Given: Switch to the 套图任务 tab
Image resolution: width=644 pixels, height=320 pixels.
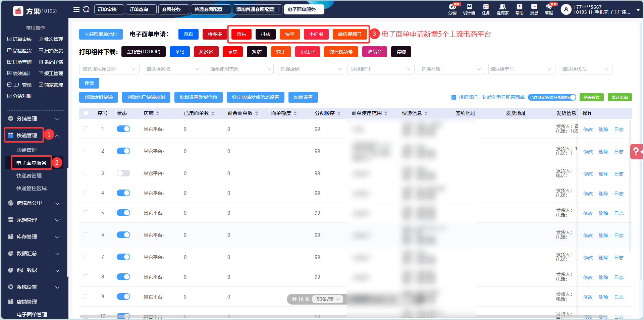Looking at the screenshot, I should pos(173,9).
